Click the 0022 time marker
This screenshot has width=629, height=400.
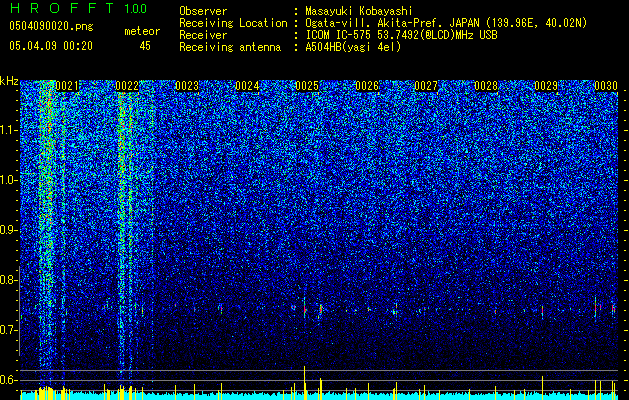pyautogui.click(x=127, y=86)
